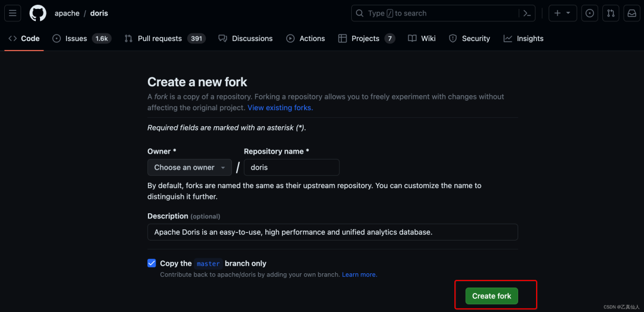Open the pull requests header icon
This screenshot has width=644, height=312.
click(x=611, y=13)
